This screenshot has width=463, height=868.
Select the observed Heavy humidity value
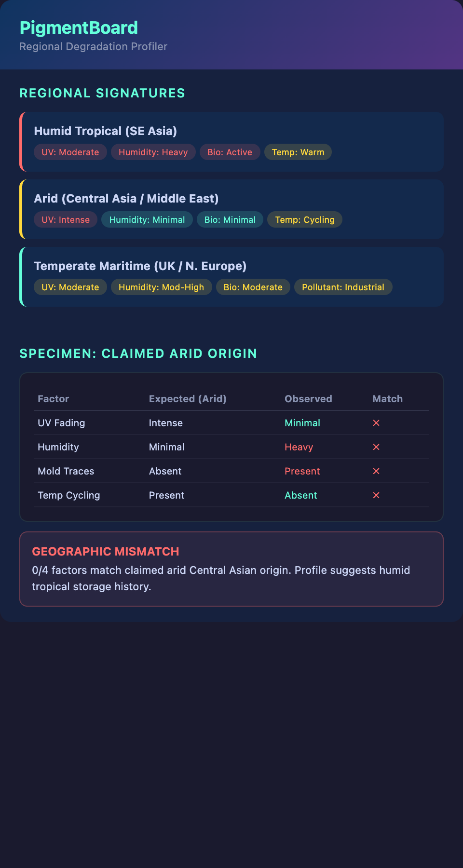[299, 447]
